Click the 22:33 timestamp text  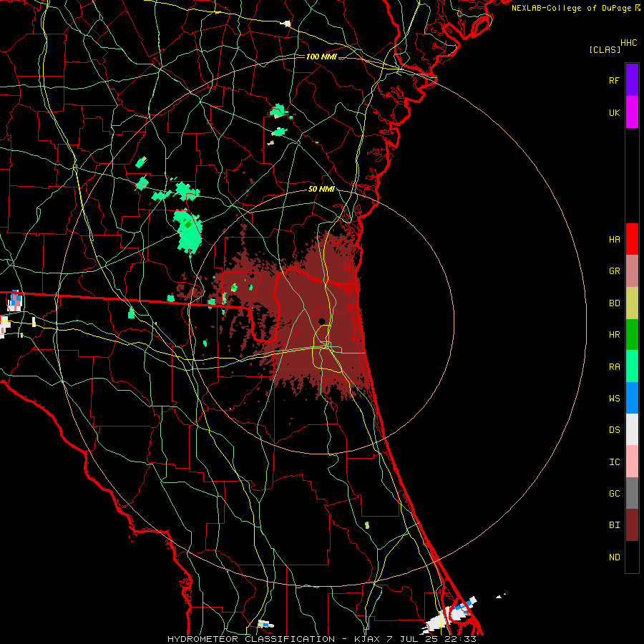[x=460, y=639]
